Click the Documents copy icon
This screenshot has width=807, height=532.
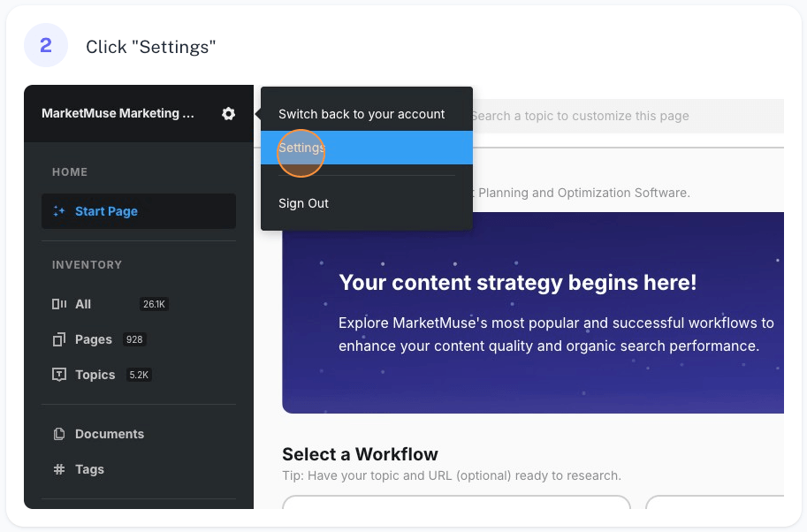coord(59,434)
